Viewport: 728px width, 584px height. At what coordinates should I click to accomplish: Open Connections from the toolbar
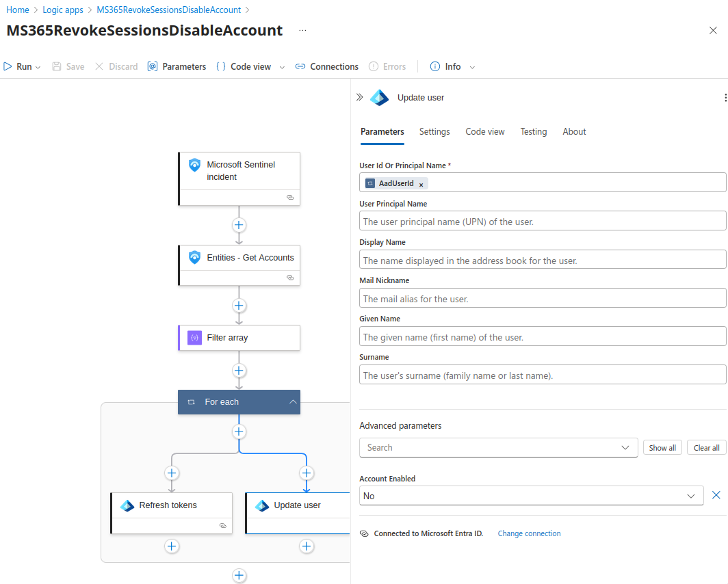coord(327,66)
